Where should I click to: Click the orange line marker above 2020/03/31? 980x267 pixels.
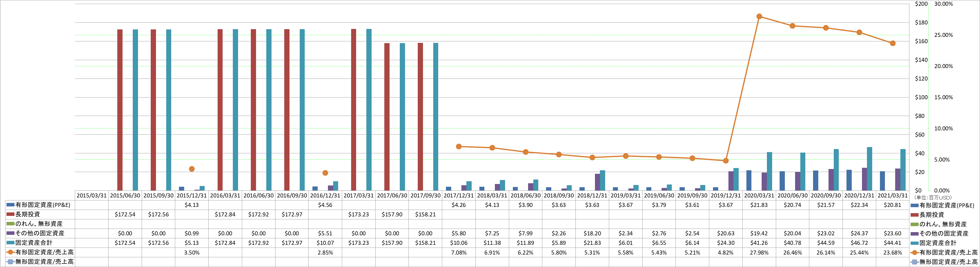(759, 16)
